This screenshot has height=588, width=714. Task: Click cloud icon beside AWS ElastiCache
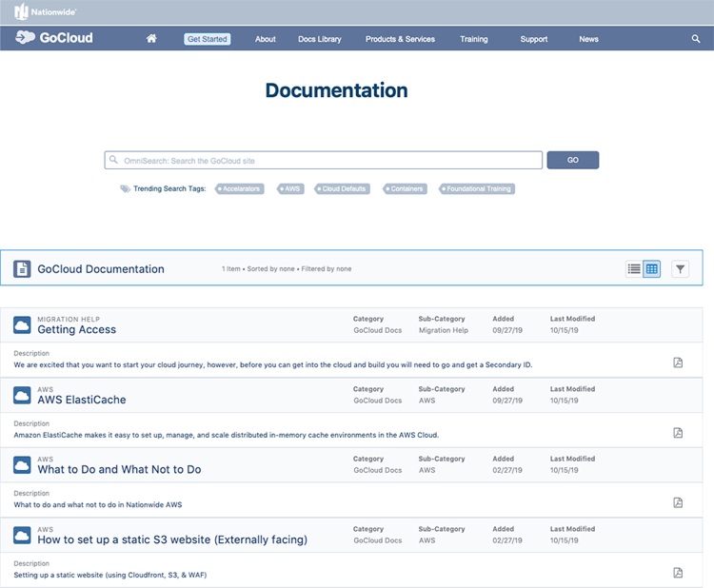click(22, 395)
